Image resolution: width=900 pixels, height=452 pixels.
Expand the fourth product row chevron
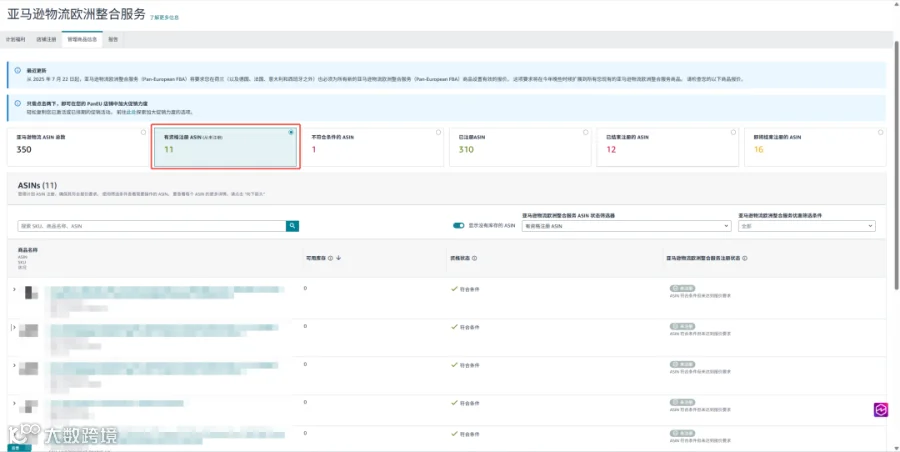(14, 403)
